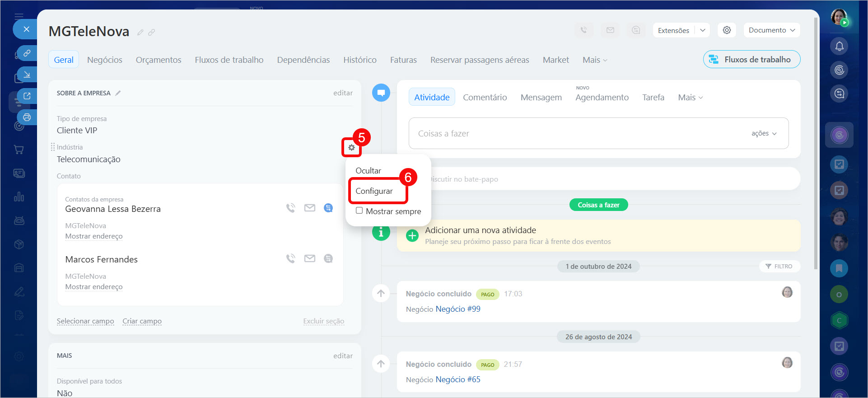Open the card settings gear near Extensões
868x398 pixels.
click(727, 30)
